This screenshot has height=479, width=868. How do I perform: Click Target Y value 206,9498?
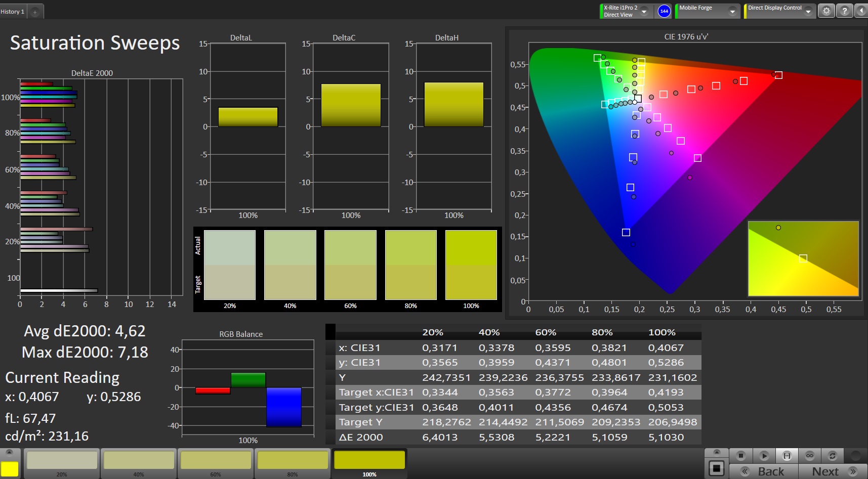coord(673,422)
